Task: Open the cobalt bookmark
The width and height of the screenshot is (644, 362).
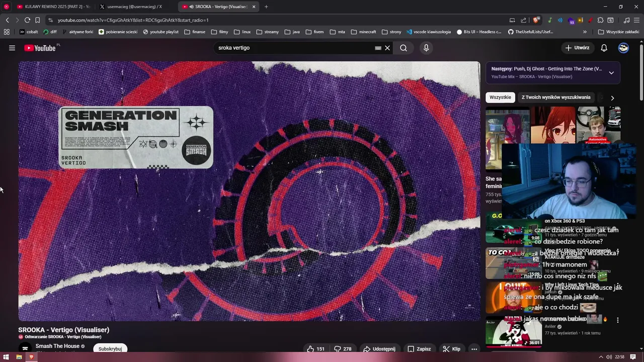Action: [29, 32]
